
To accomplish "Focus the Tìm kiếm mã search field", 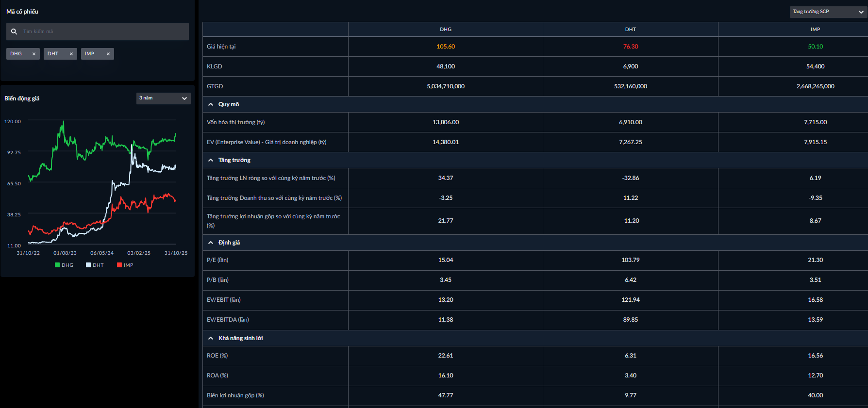I will (102, 32).
